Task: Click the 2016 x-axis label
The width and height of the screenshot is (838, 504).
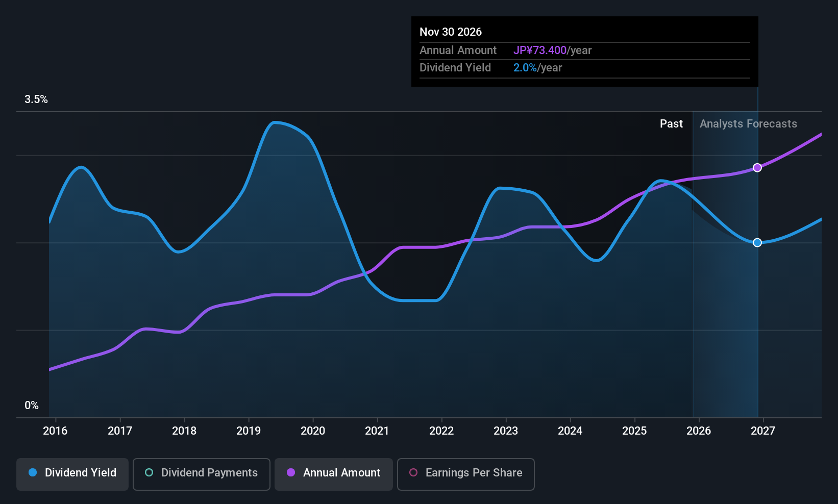Action: coord(55,431)
